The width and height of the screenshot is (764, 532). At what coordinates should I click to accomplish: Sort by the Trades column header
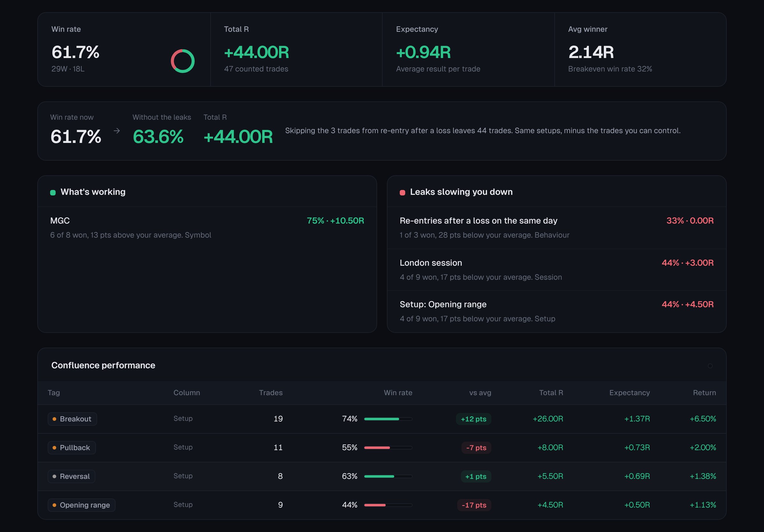[271, 393]
